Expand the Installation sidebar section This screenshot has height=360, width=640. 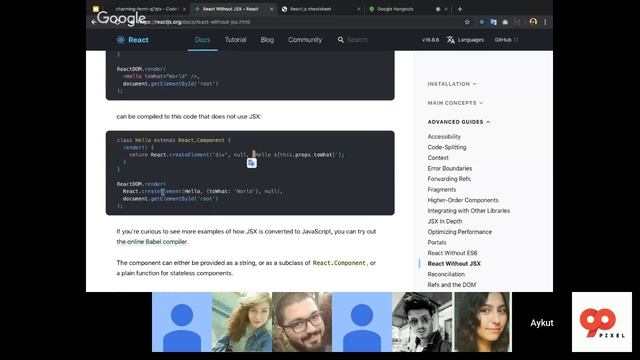[452, 84]
